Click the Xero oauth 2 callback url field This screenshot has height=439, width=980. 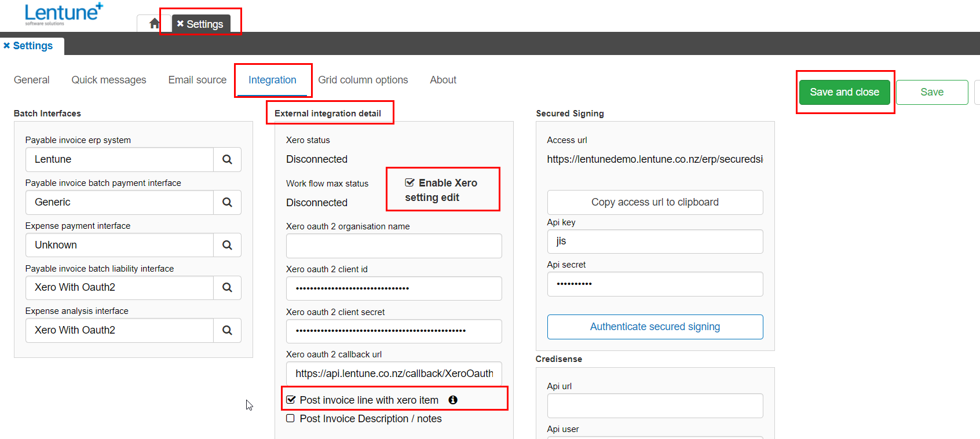(394, 374)
